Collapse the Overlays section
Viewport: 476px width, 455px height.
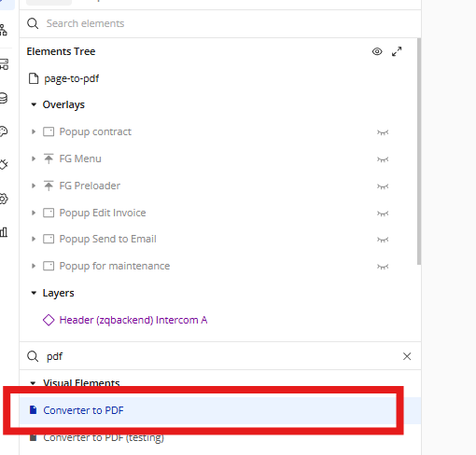(34, 104)
